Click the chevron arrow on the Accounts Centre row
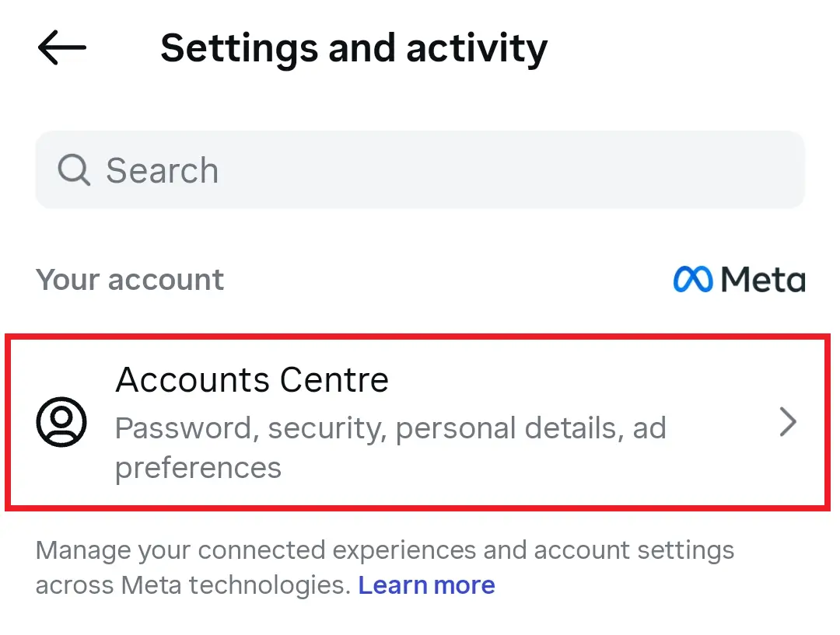Image resolution: width=840 pixels, height=635 pixels. point(788,422)
